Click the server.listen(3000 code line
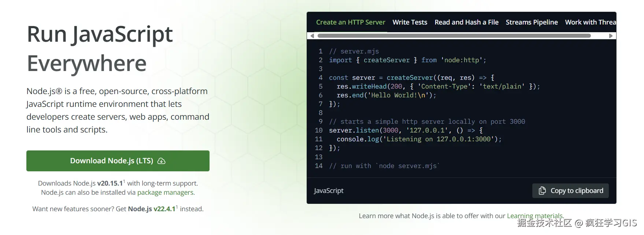The height and width of the screenshot is (235, 644). (406, 130)
